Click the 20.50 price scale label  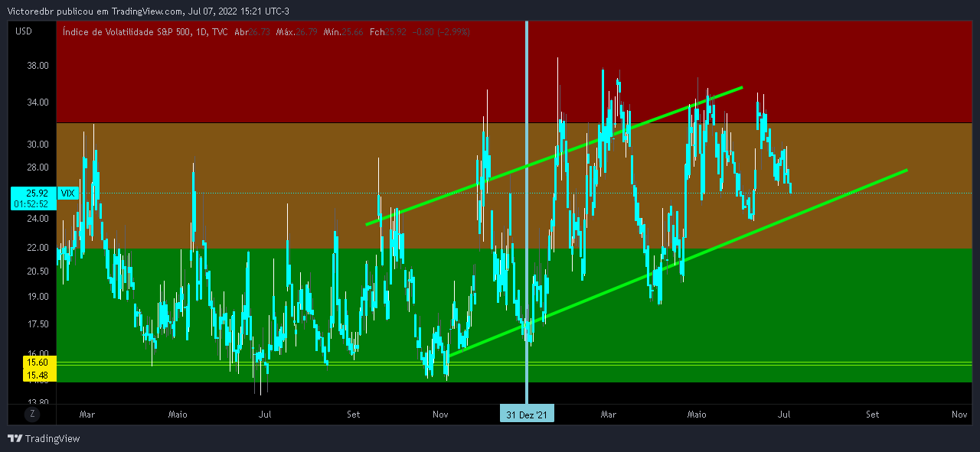38,272
